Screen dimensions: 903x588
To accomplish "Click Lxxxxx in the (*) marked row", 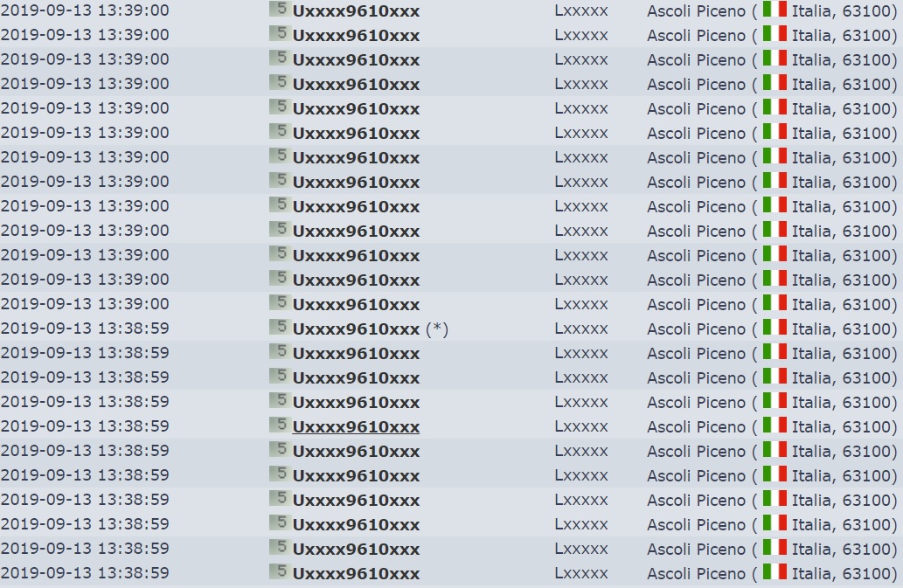I will tap(581, 329).
